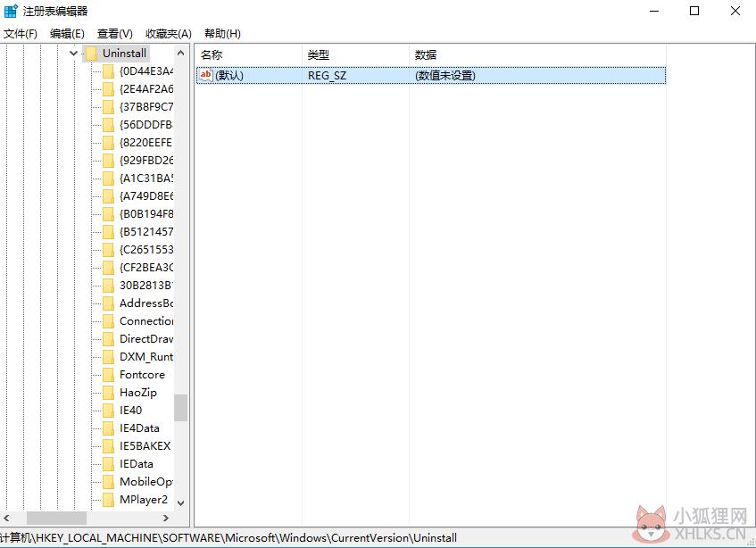756x548 pixels.
Task: Select the IEData key folder icon
Action: [109, 463]
